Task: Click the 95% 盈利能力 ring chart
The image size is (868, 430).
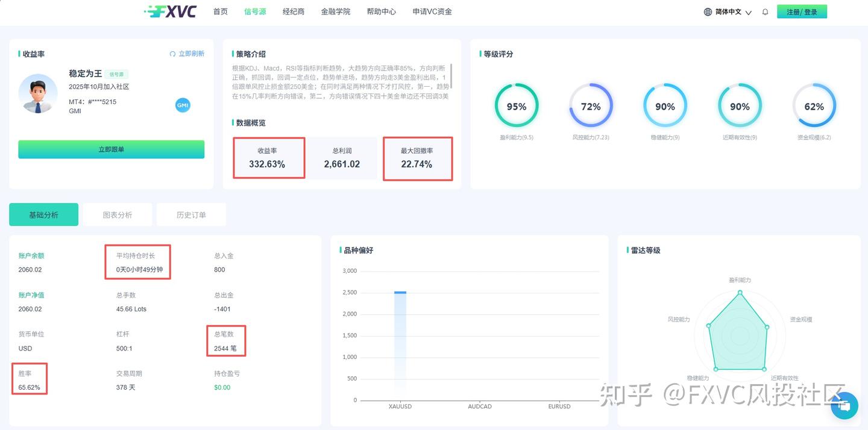Action: click(517, 105)
